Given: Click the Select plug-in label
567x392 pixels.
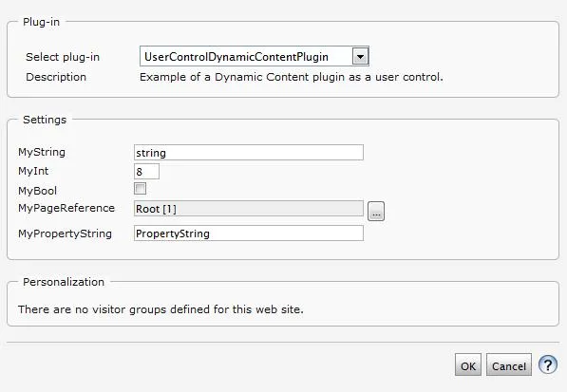Looking at the screenshot, I should 63,57.
